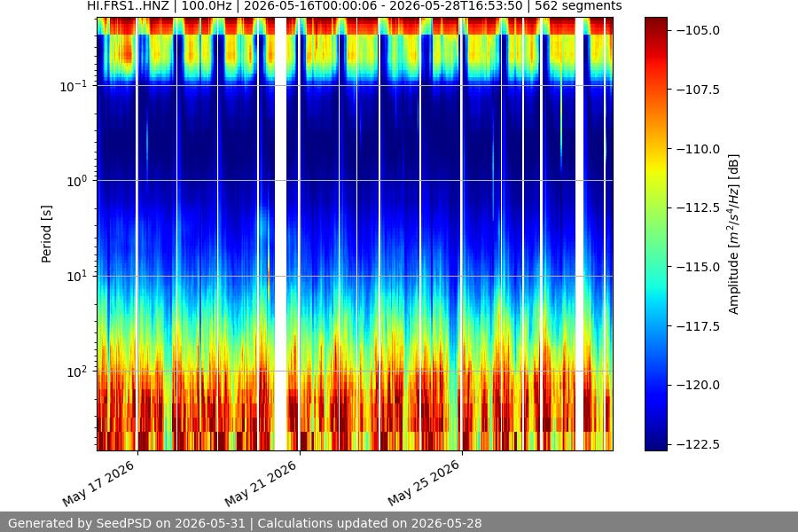The height and width of the screenshot is (532, 798).
Task: Click the 'May 17 2026' x-axis label
Action: pos(99,483)
